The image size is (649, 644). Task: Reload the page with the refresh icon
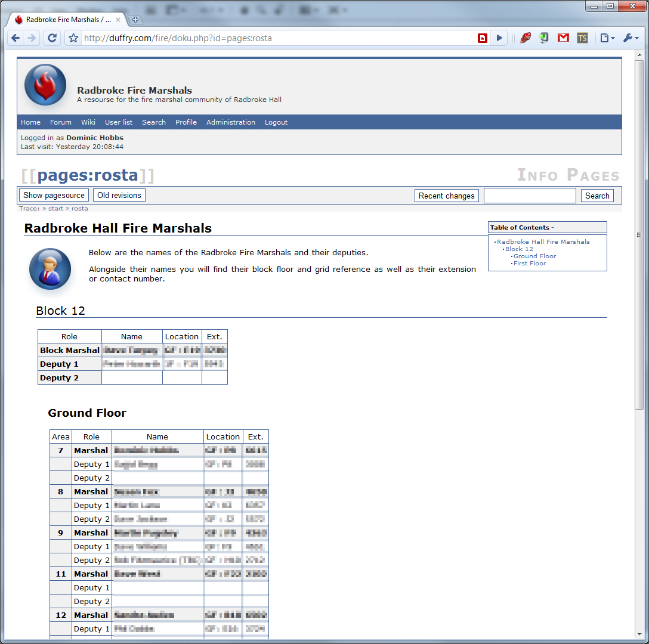[52, 38]
